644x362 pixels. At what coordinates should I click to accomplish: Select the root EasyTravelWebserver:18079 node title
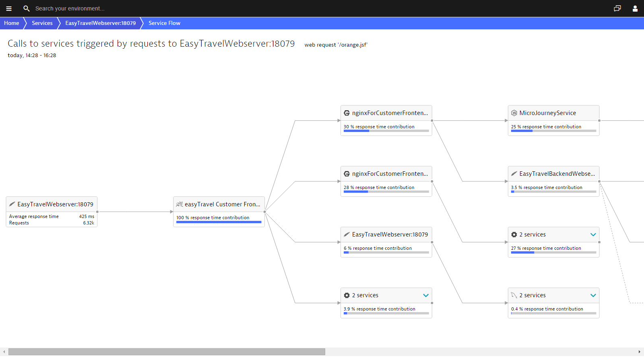click(55, 204)
